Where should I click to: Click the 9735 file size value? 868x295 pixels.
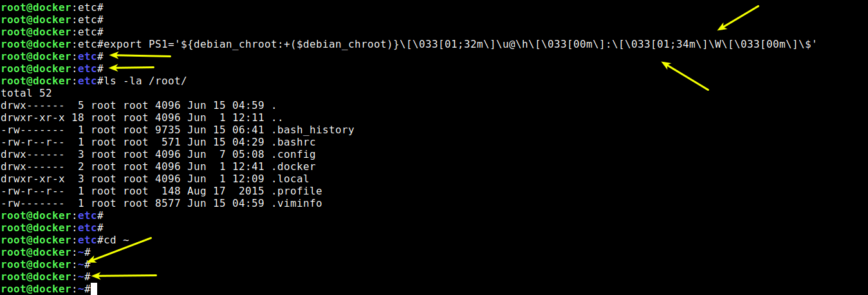point(168,129)
